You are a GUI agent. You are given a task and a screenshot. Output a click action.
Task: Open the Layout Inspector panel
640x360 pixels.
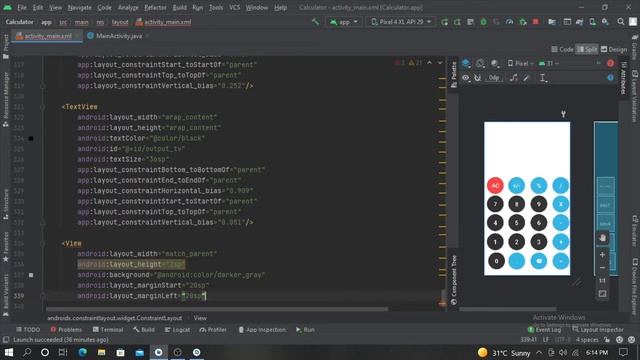598,329
